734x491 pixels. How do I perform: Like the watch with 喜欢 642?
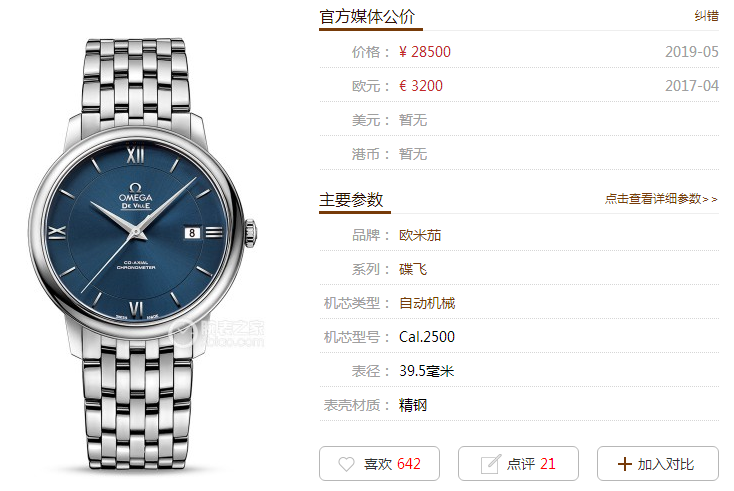pos(379,463)
